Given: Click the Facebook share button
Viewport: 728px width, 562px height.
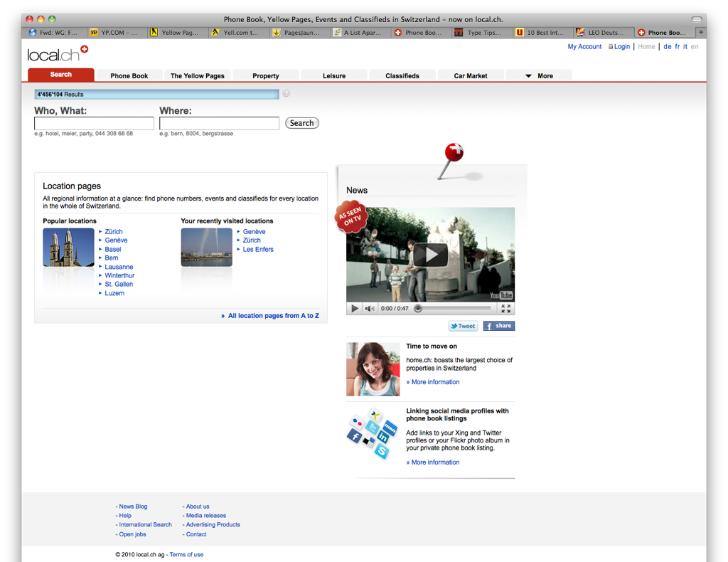Looking at the screenshot, I should pyautogui.click(x=498, y=326).
